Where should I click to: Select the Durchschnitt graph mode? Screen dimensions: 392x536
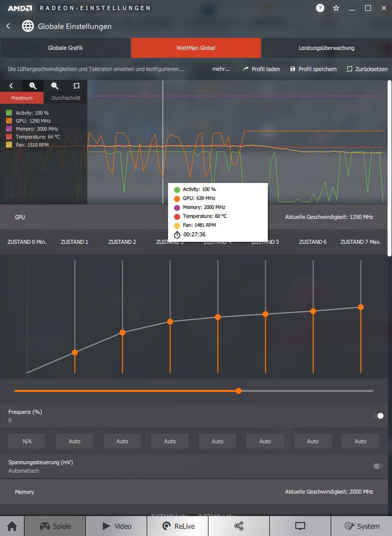[x=66, y=98]
